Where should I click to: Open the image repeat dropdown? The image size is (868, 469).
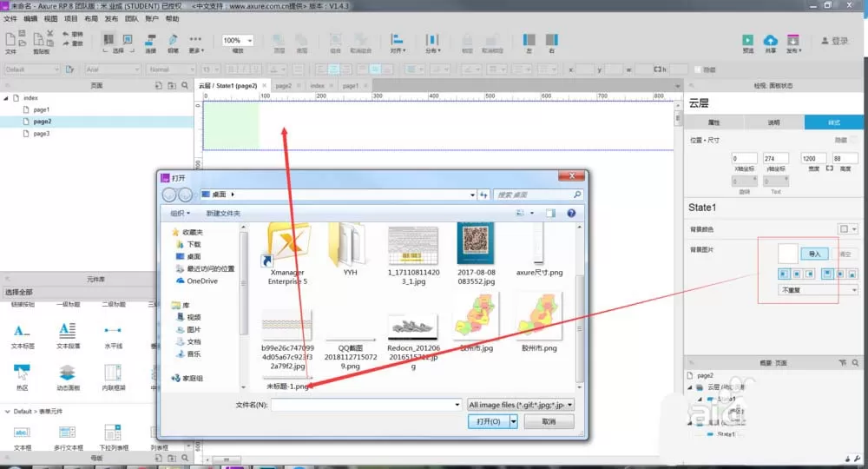(x=818, y=290)
